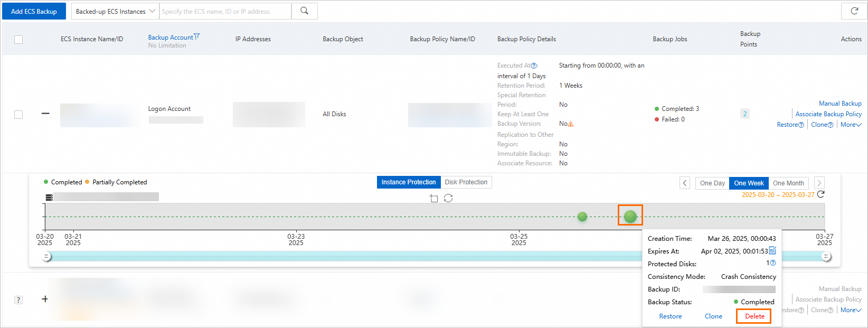Image resolution: width=868 pixels, height=328 pixels.
Task: Click the Failed: 0 job status
Action: coord(669,119)
